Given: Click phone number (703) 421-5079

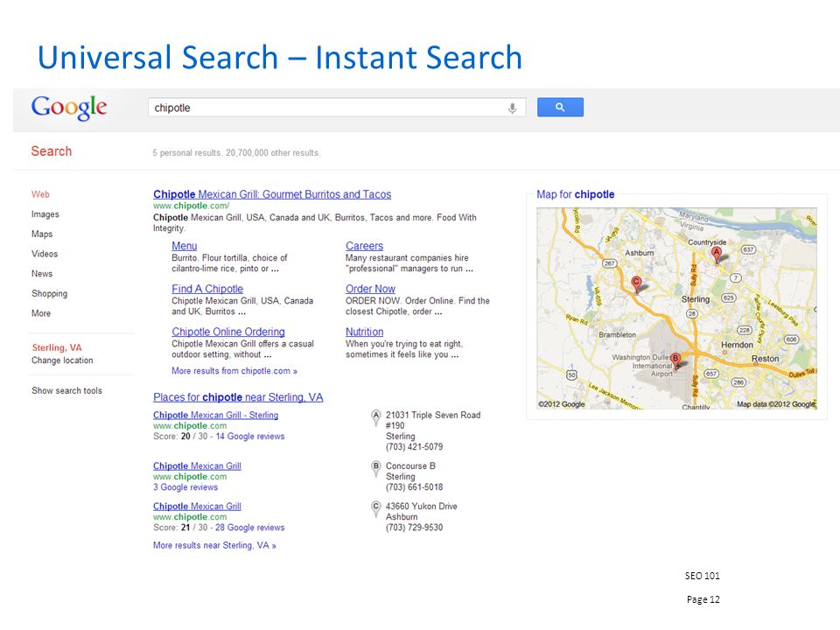Looking at the screenshot, I should point(414,447).
